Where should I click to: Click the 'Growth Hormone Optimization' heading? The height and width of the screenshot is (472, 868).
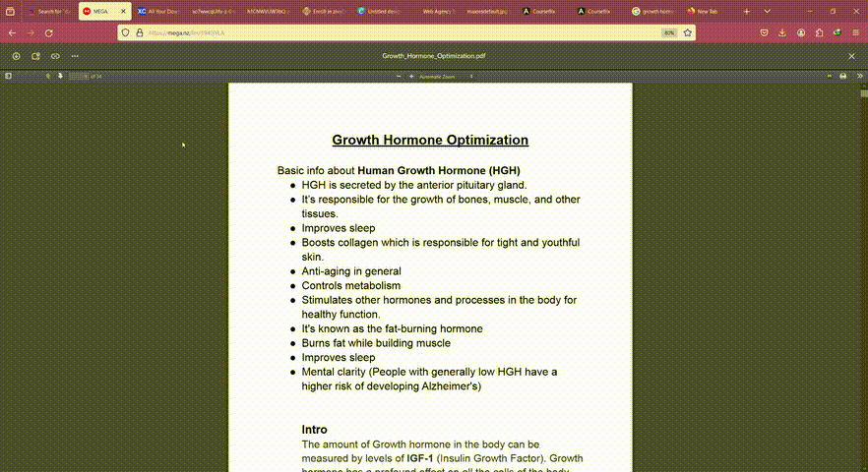click(x=430, y=140)
